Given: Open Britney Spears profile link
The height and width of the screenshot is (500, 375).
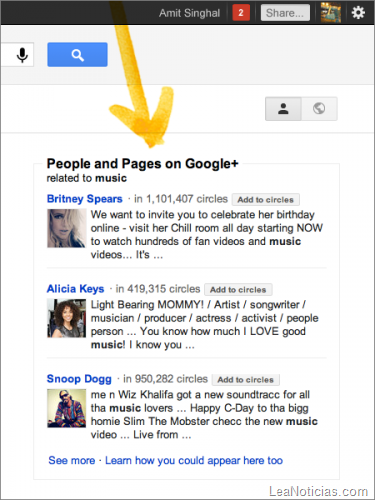Looking at the screenshot, I should click(x=85, y=199).
